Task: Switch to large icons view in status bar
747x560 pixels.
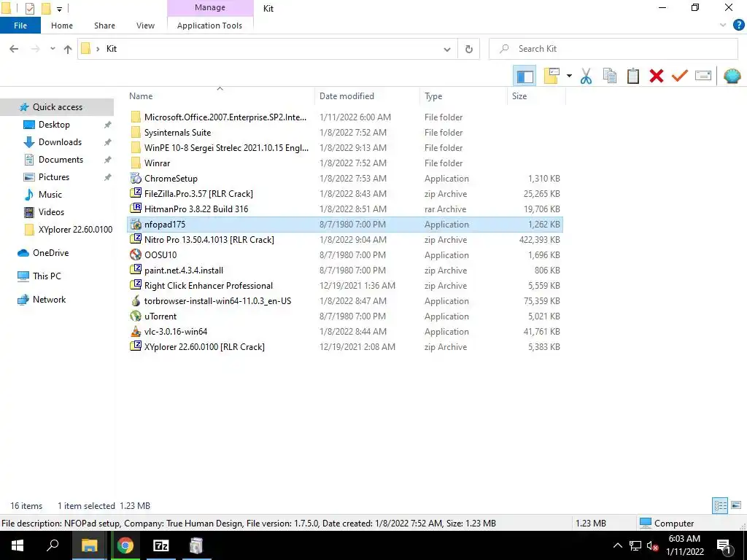Action: coord(736,506)
